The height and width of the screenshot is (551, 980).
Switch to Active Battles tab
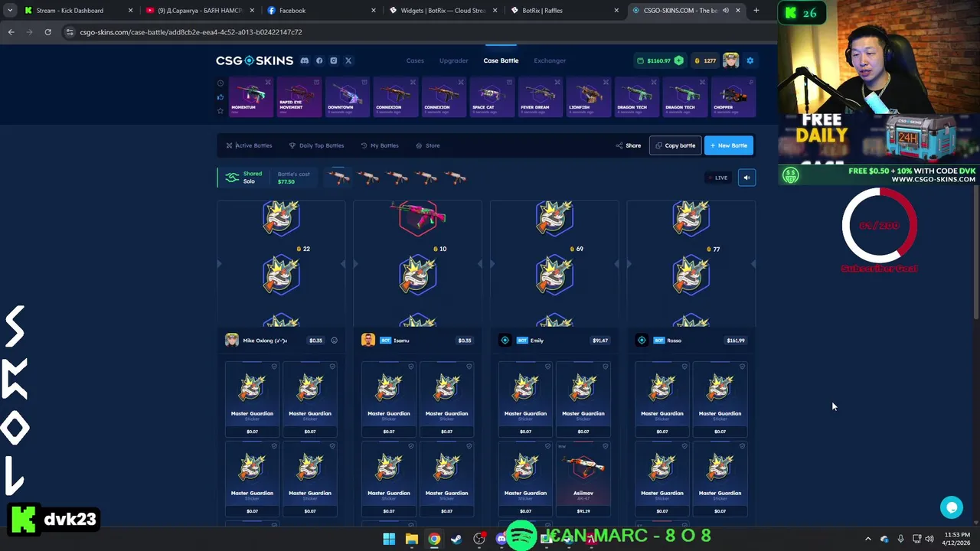click(249, 145)
